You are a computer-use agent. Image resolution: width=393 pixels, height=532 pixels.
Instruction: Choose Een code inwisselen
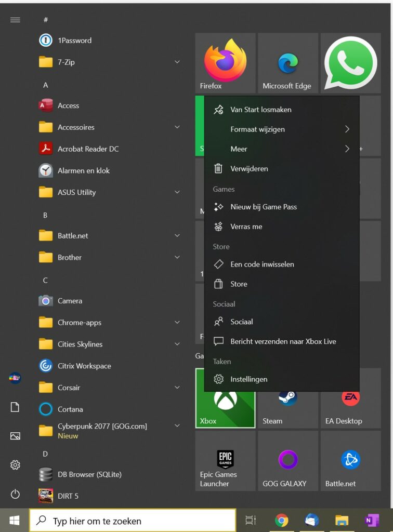click(282, 264)
